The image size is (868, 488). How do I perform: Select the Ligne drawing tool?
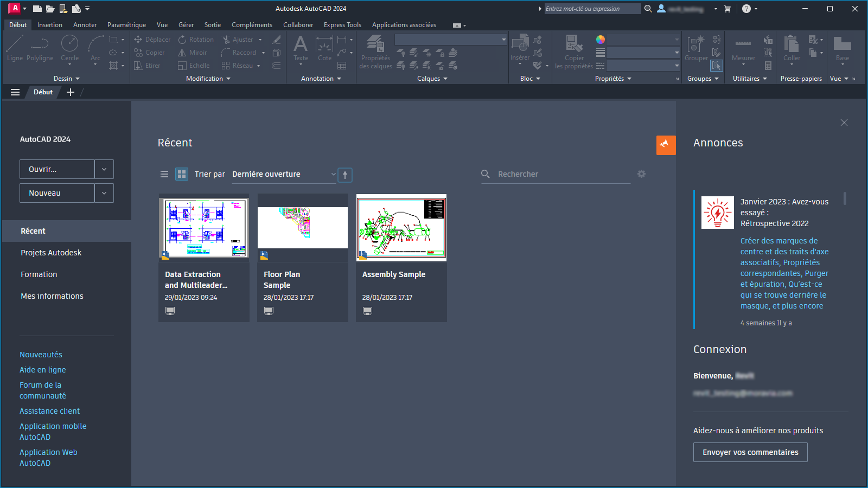click(14, 49)
